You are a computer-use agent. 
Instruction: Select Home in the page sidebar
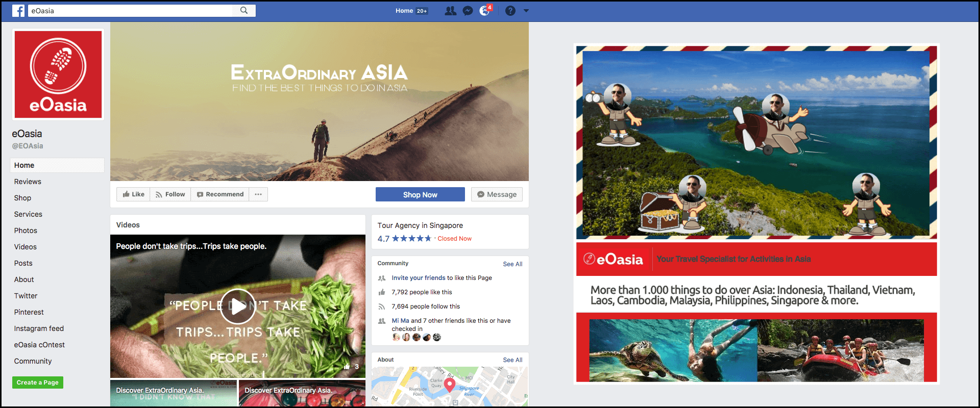(x=57, y=165)
